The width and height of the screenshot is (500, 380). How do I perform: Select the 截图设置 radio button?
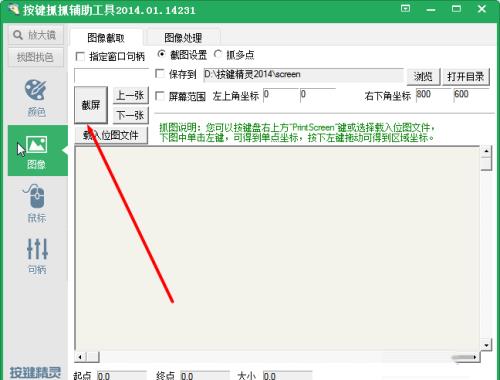(x=161, y=54)
